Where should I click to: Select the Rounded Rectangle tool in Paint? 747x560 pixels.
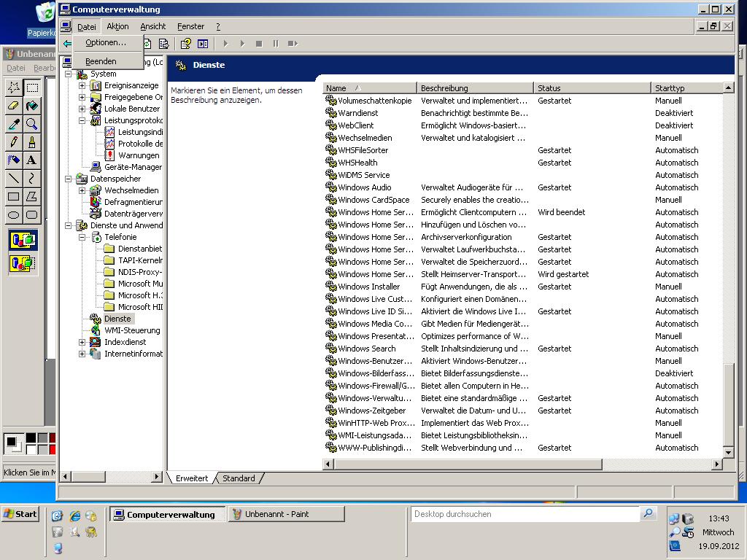tap(32, 214)
